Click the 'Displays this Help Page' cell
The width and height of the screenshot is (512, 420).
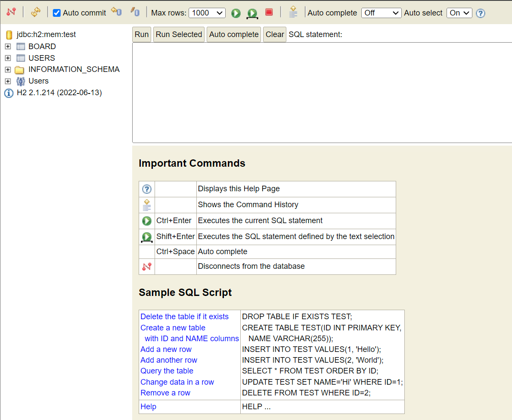pyautogui.click(x=296, y=189)
